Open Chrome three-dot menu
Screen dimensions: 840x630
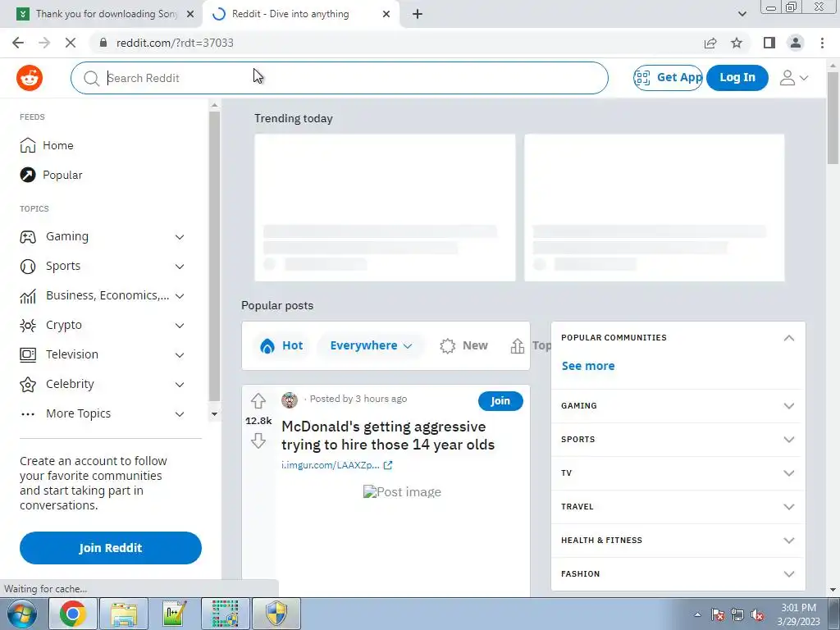click(822, 43)
